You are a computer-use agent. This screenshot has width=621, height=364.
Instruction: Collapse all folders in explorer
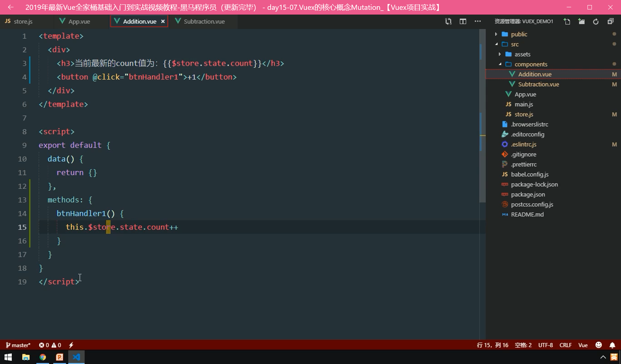(x=611, y=21)
